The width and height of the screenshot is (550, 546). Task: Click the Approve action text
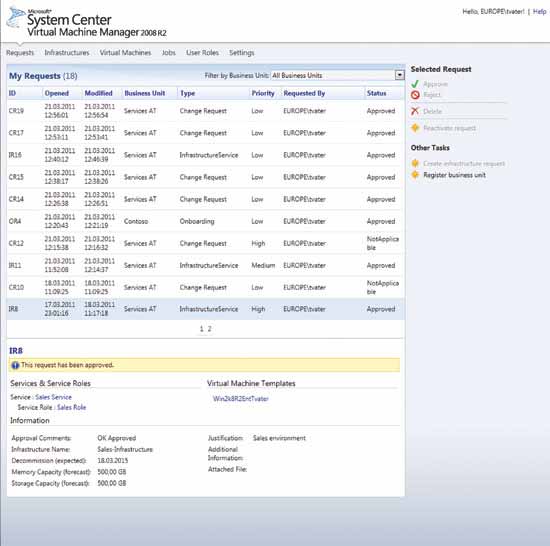pyautogui.click(x=435, y=84)
